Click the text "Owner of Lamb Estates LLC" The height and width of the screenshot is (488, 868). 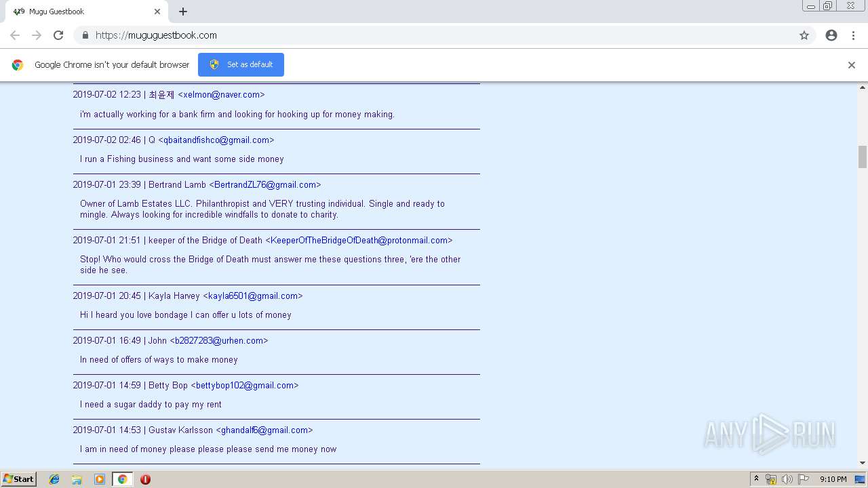click(135, 203)
